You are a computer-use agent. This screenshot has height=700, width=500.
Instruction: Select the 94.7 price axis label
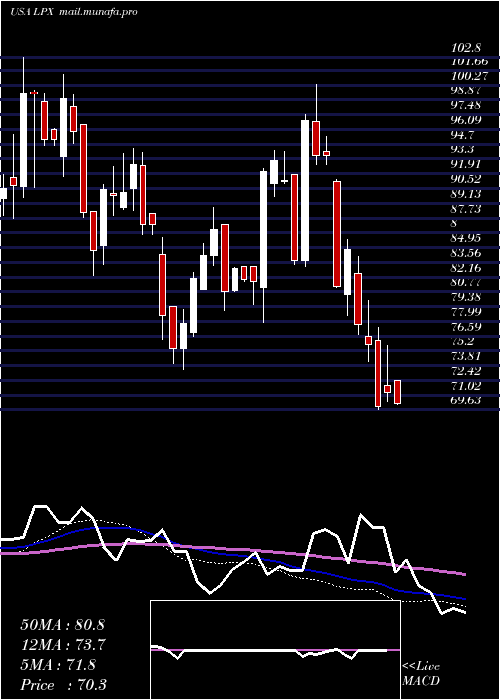click(464, 134)
